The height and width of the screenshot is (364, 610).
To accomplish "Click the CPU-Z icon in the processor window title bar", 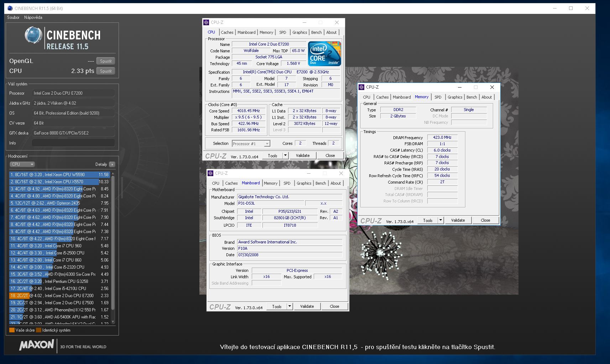I will 206,22.
